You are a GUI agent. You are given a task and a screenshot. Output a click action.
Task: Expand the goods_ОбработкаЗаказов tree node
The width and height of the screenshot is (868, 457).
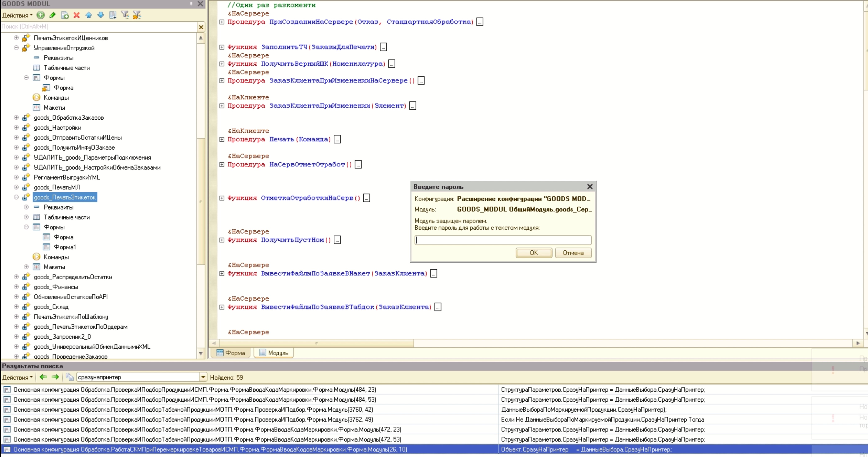pos(16,117)
